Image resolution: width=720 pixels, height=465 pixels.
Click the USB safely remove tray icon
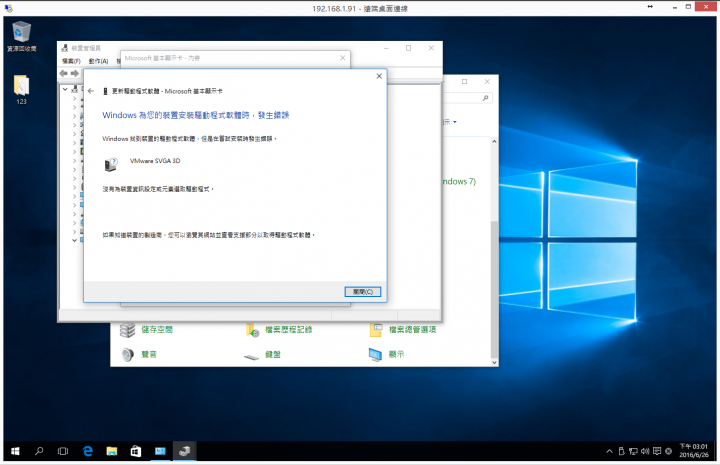pos(621,451)
